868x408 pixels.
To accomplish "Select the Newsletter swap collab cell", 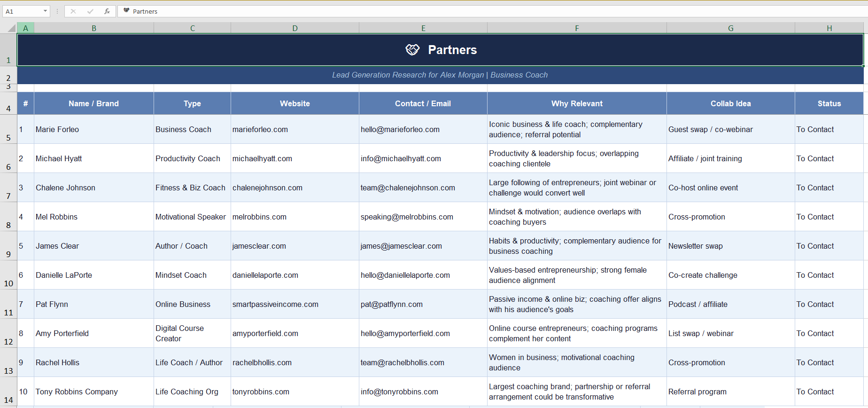I will point(731,246).
